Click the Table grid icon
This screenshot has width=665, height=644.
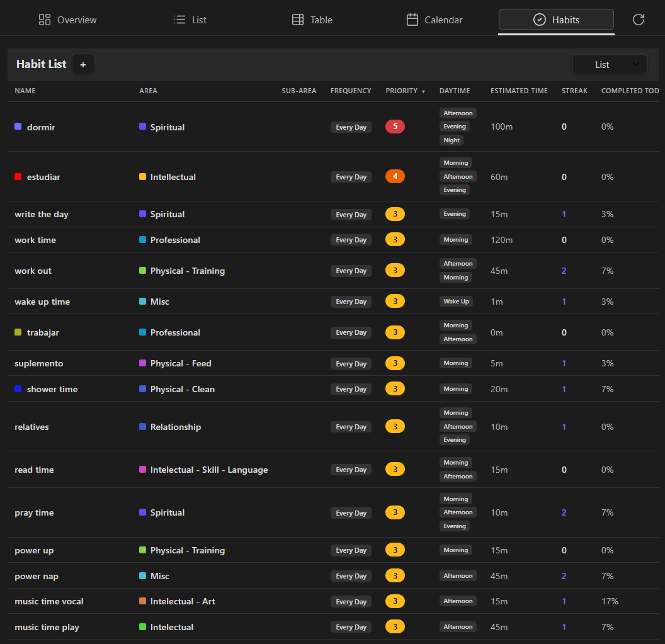[298, 20]
